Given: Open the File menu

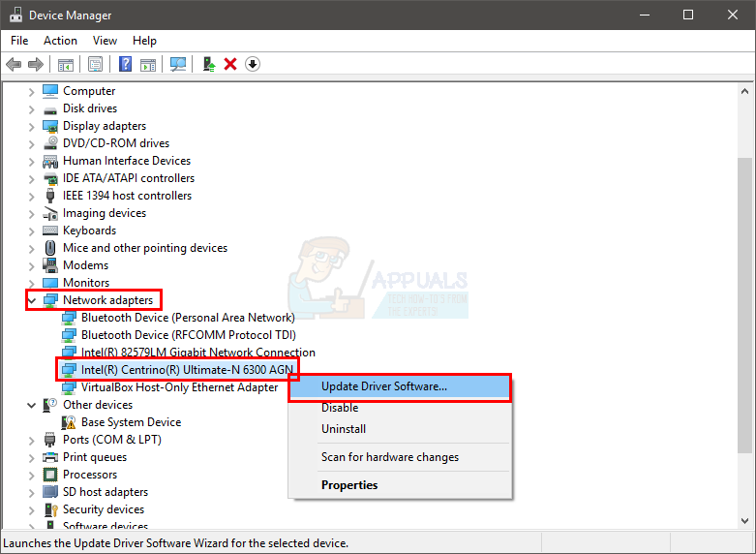Looking at the screenshot, I should pos(19,41).
